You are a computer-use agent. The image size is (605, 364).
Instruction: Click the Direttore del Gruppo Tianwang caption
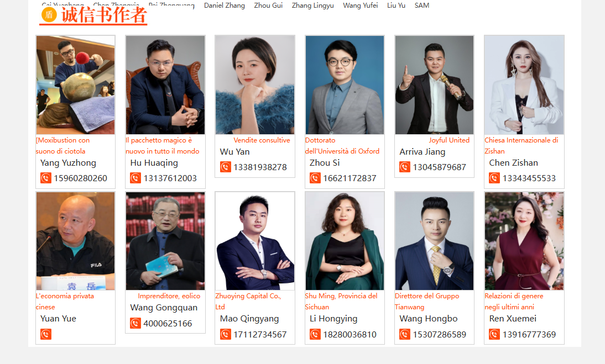427,301
